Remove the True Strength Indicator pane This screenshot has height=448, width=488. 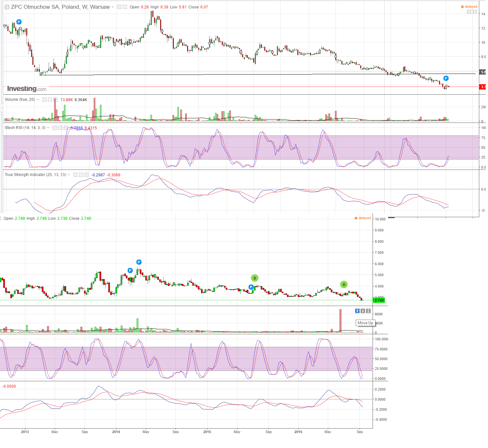[87, 175]
